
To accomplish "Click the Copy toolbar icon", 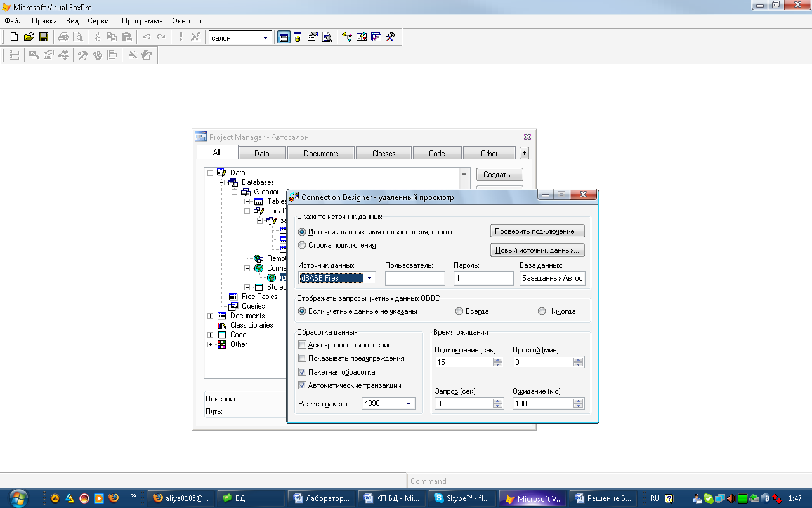I will 112,37.
